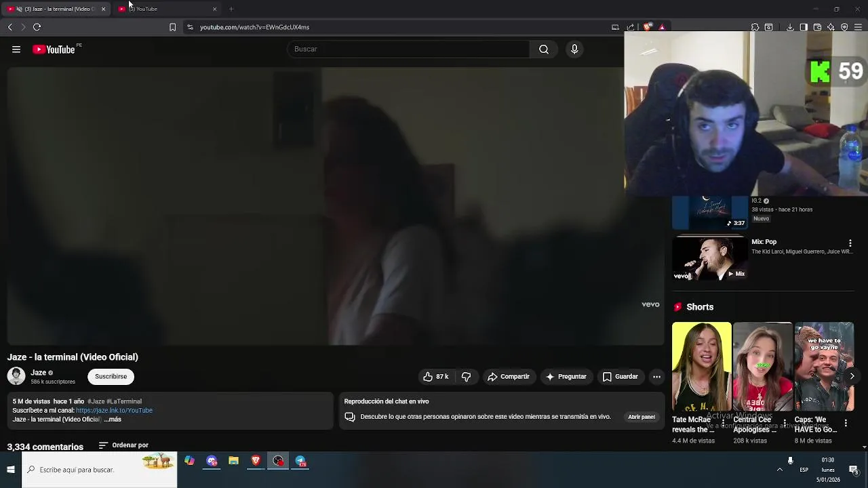
Task: Close the Jaze - la terminal tab
Action: click(103, 9)
